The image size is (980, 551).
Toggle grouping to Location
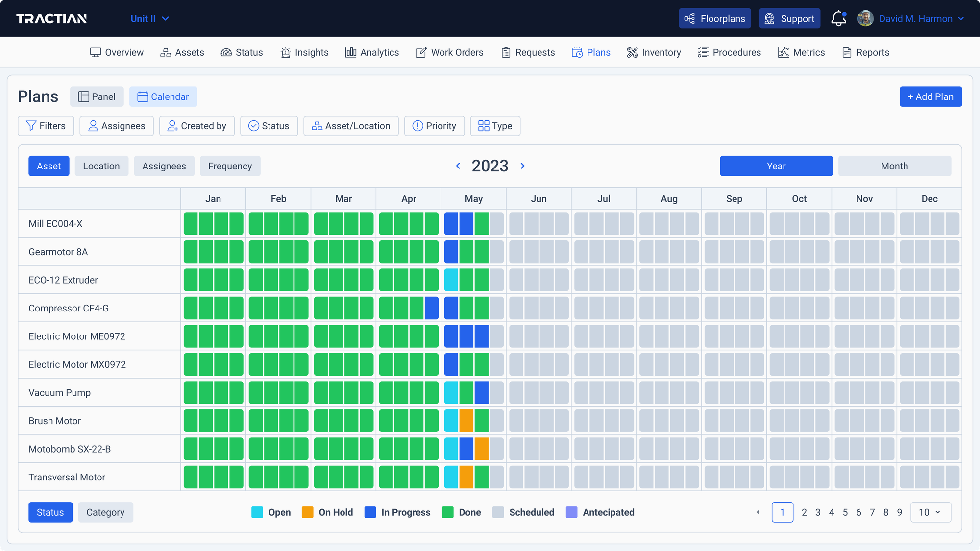pos(101,166)
